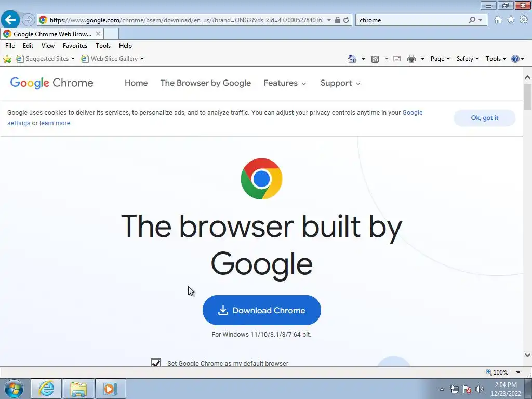Screen dimensions: 532x399
Task: Expand the search provider dropdown arrow
Action: (x=480, y=20)
